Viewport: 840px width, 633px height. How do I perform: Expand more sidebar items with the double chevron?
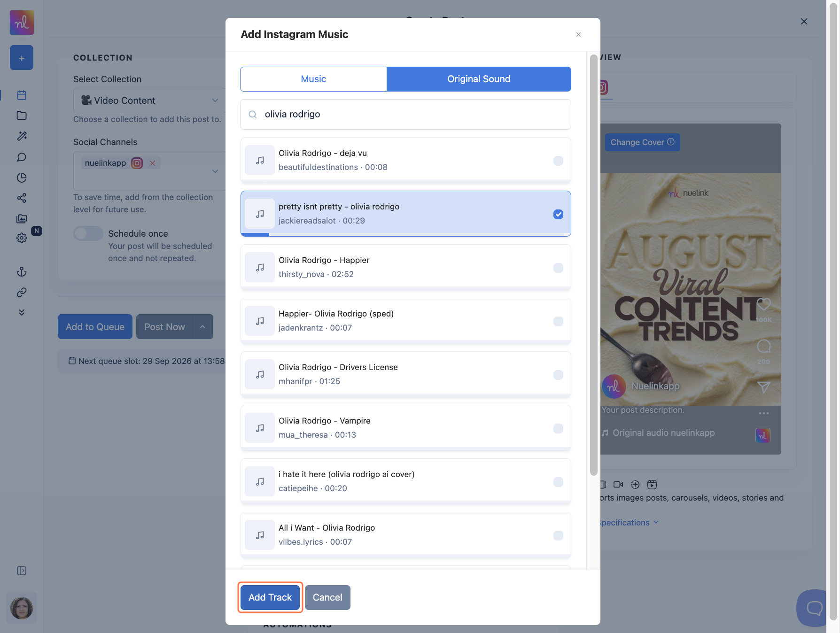point(22,312)
